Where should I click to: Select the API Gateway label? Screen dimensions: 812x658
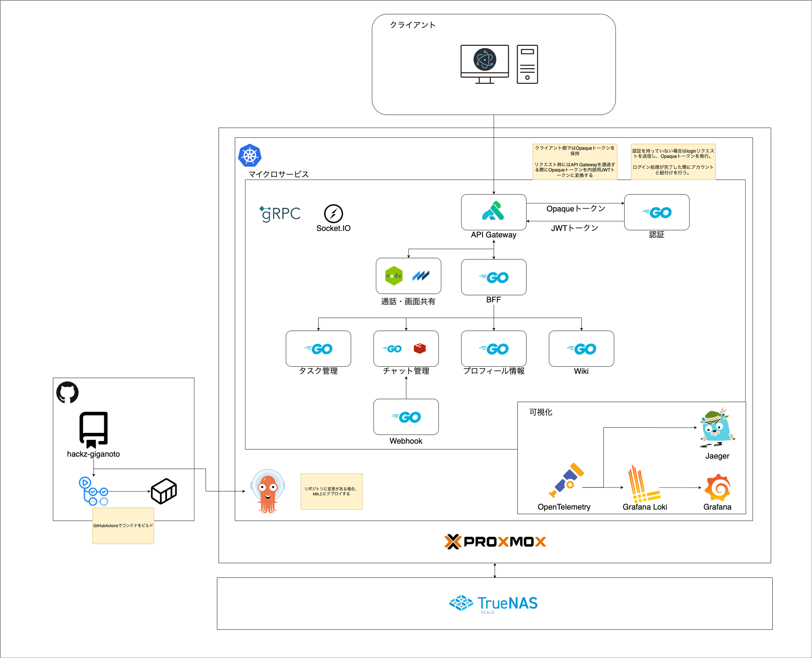pos(494,235)
